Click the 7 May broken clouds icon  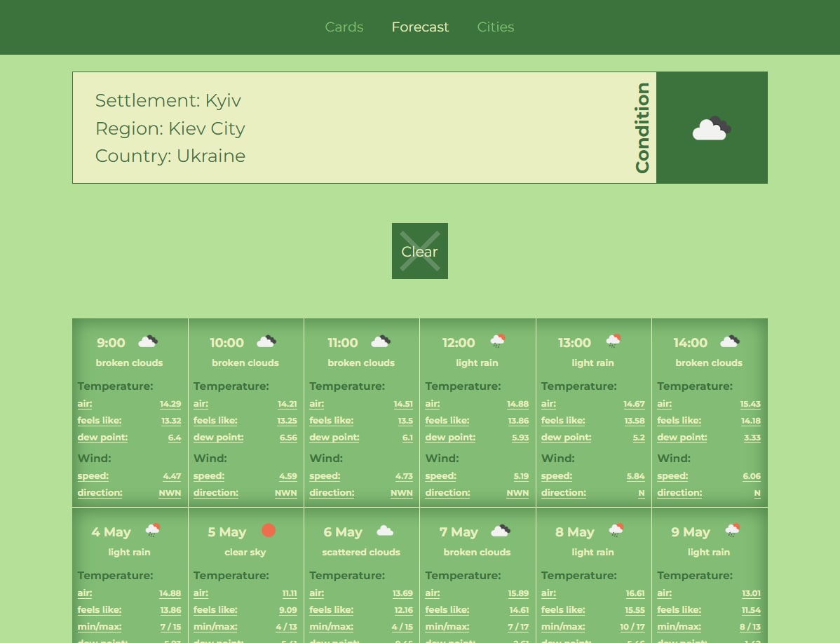tap(501, 531)
